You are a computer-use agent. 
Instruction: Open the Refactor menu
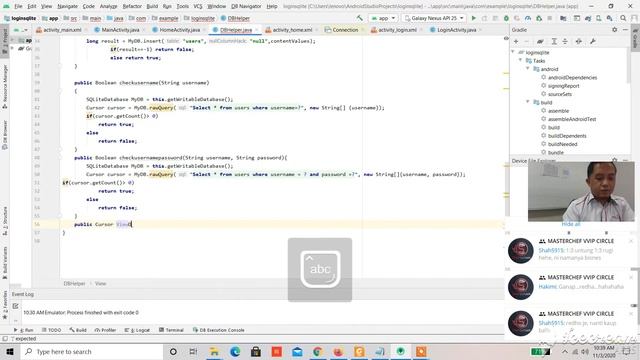pos(132,6)
